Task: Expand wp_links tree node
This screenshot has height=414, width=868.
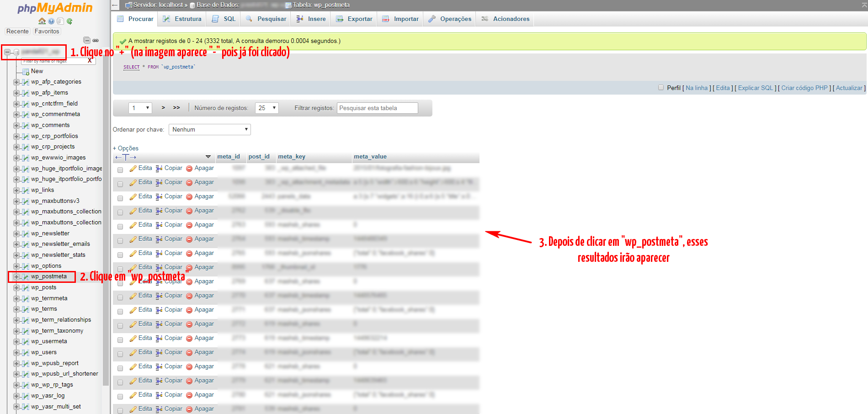Action: tap(16, 191)
